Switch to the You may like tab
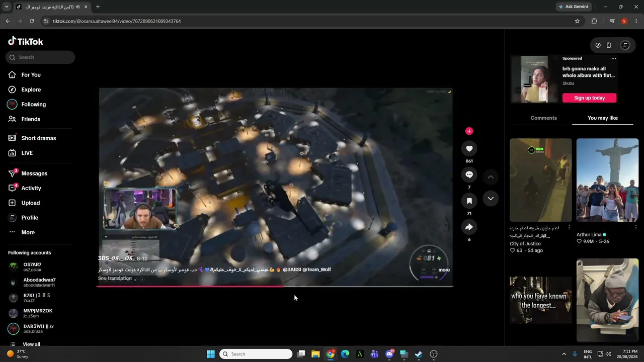644x362 pixels. point(602,118)
